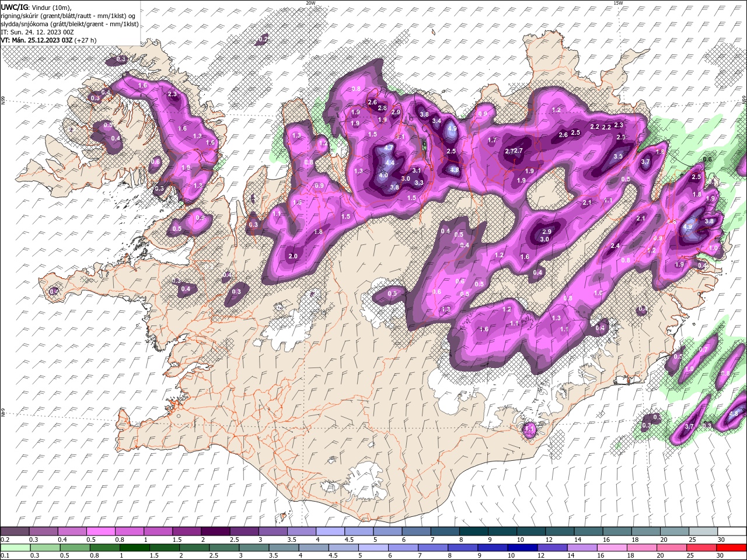747x560 pixels.
Task: Click the '0.1' label on the rain legend row
Action: point(4,556)
